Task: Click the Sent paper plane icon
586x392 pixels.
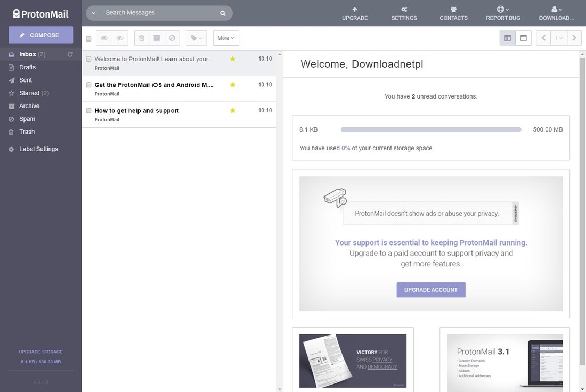Action: [11, 80]
